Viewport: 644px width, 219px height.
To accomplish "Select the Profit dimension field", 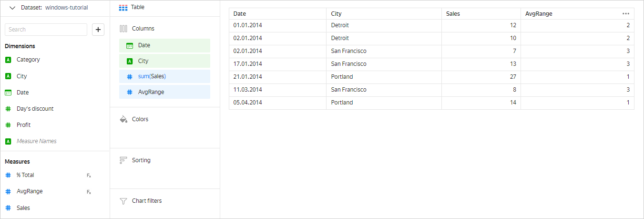I will tap(23, 125).
